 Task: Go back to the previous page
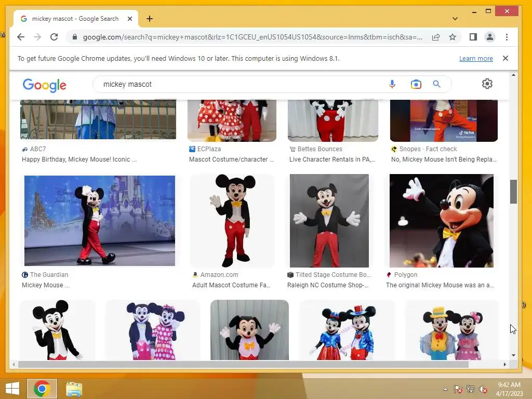tap(21, 37)
